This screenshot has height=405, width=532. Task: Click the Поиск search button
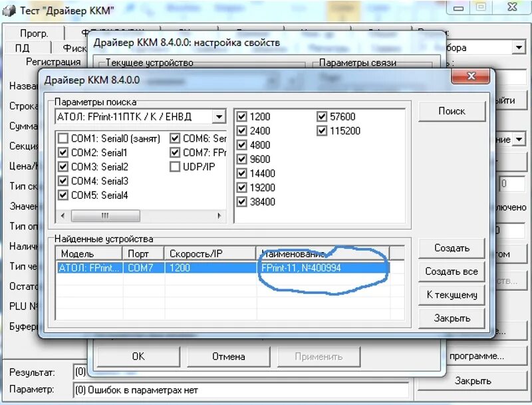click(x=452, y=111)
